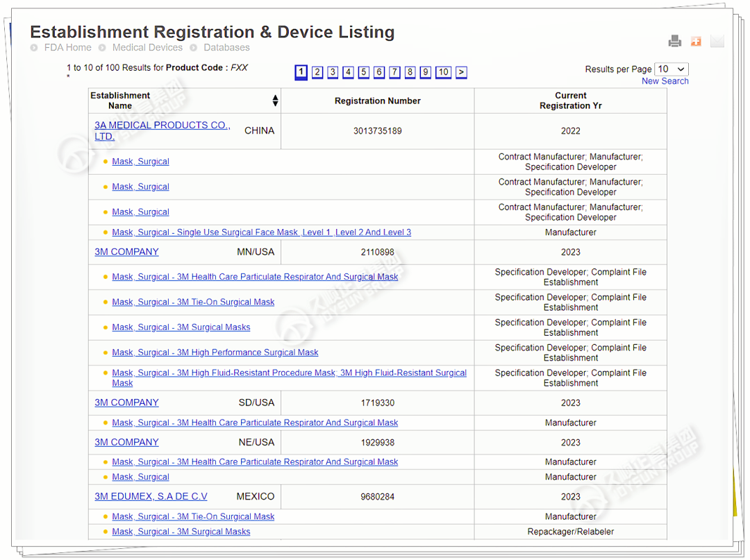The height and width of the screenshot is (560, 750).
Task: Select results page 7
Action: tap(394, 72)
